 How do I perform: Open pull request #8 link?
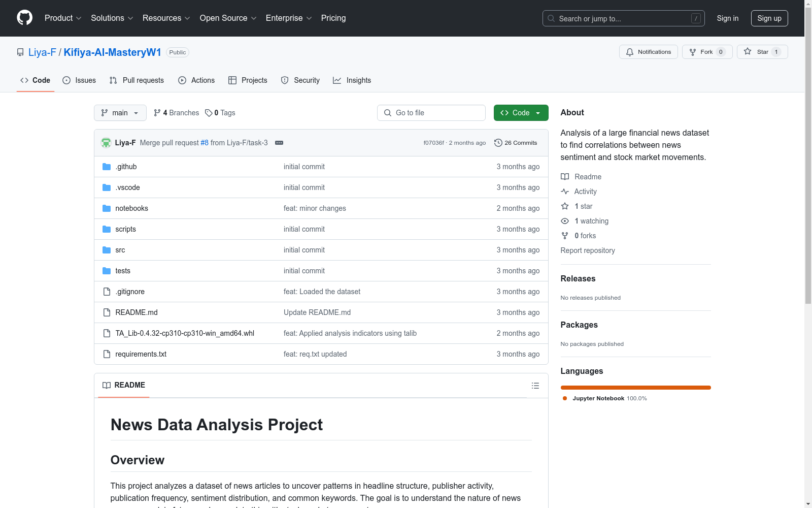pos(205,143)
